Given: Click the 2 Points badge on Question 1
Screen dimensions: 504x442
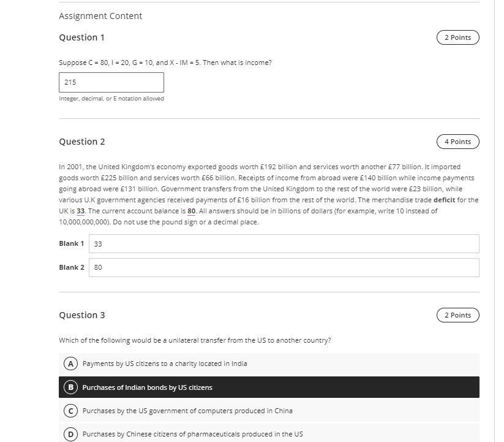Looking at the screenshot, I should point(457,37).
